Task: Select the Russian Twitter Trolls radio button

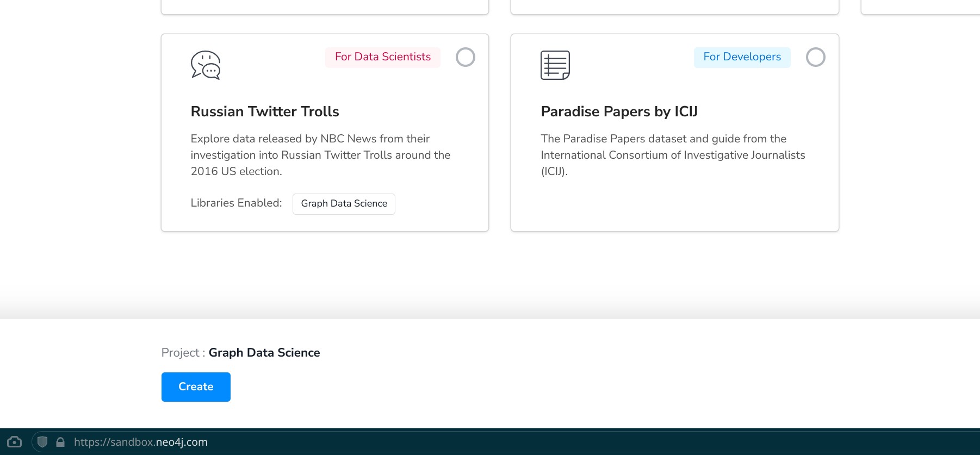Action: pyautogui.click(x=465, y=57)
